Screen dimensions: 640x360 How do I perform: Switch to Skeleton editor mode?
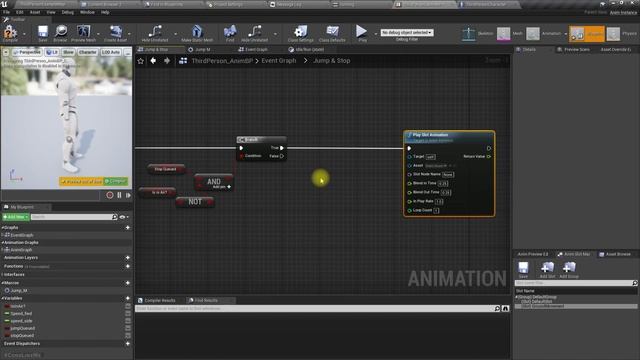tap(478, 33)
